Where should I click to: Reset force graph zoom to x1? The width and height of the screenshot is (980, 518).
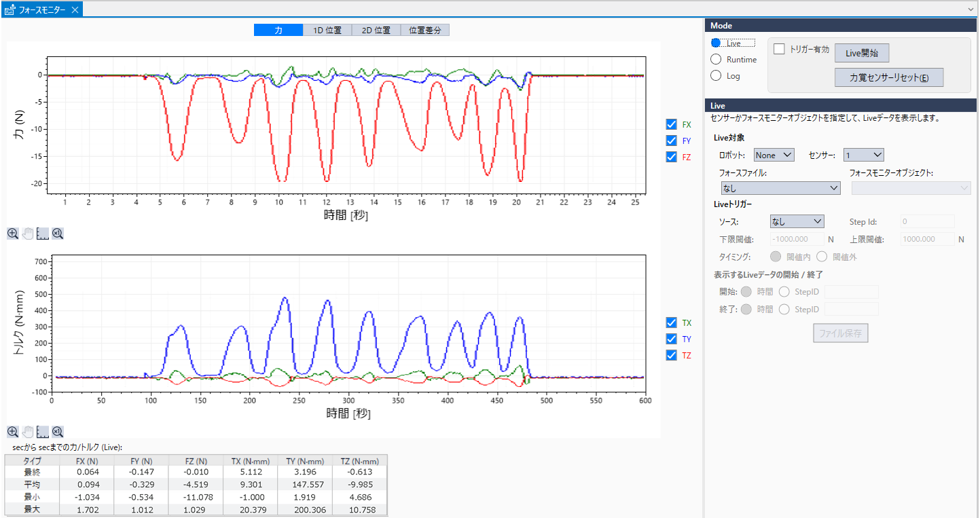point(58,234)
